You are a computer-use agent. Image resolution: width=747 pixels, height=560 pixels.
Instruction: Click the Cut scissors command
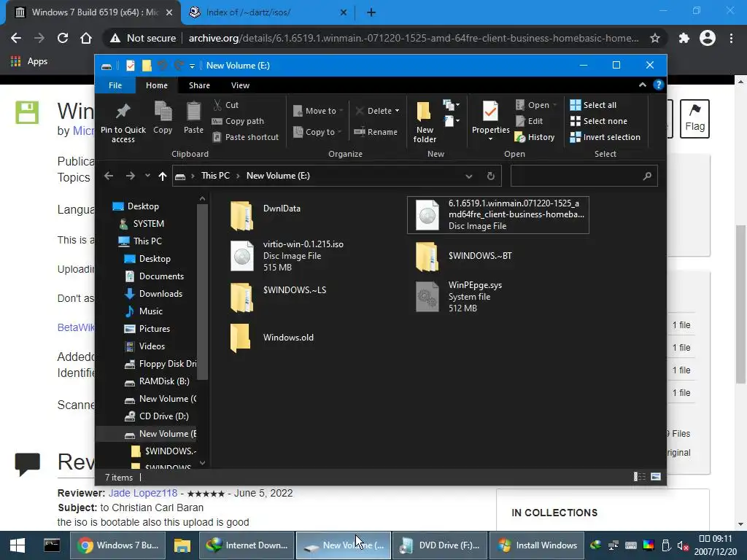(x=226, y=105)
